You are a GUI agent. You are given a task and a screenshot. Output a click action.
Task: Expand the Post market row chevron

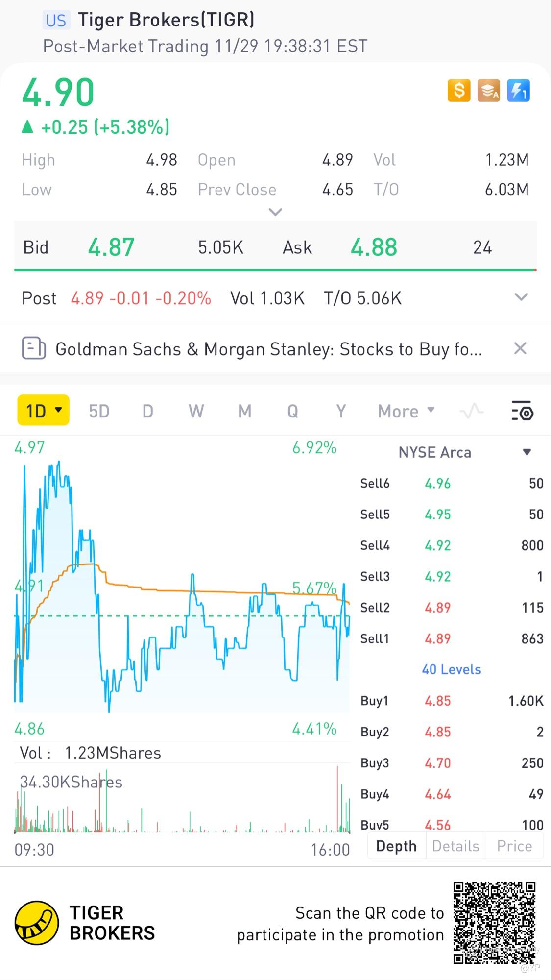click(521, 297)
